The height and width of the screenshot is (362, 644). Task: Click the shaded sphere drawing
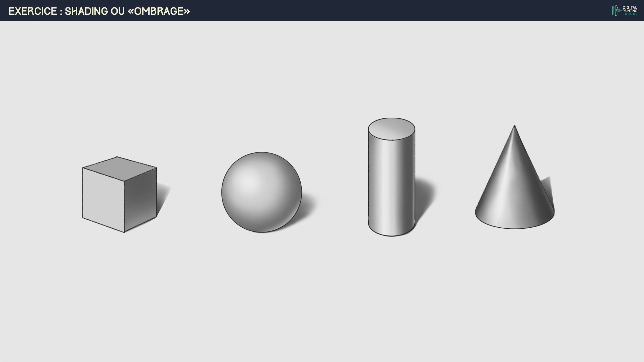click(261, 192)
